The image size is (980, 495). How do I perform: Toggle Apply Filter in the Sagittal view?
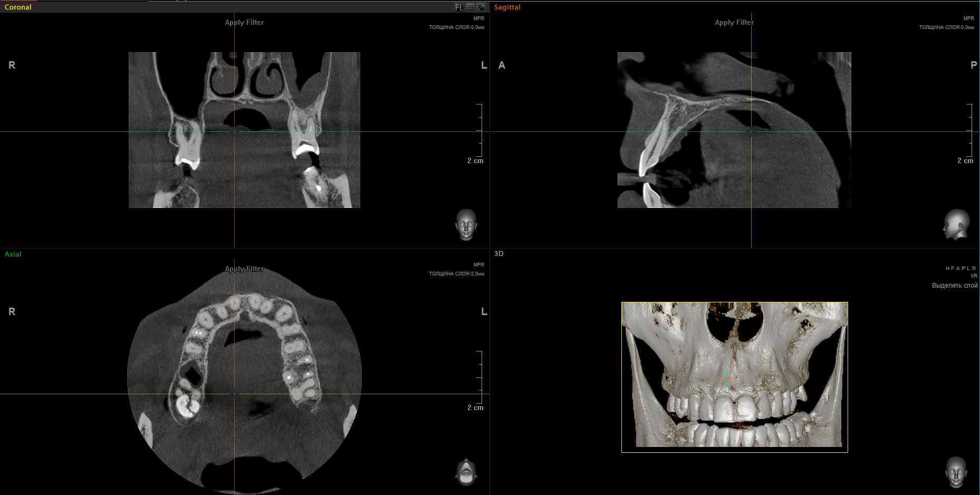(734, 22)
